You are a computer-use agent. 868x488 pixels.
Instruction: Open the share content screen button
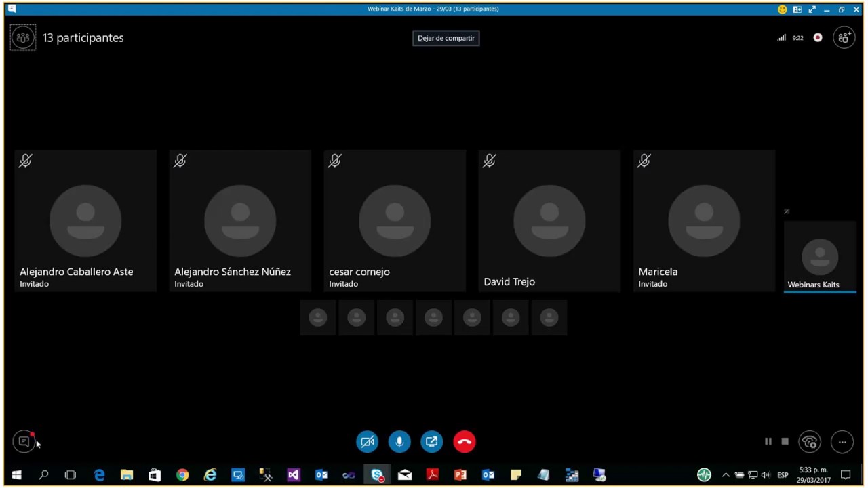click(x=432, y=442)
